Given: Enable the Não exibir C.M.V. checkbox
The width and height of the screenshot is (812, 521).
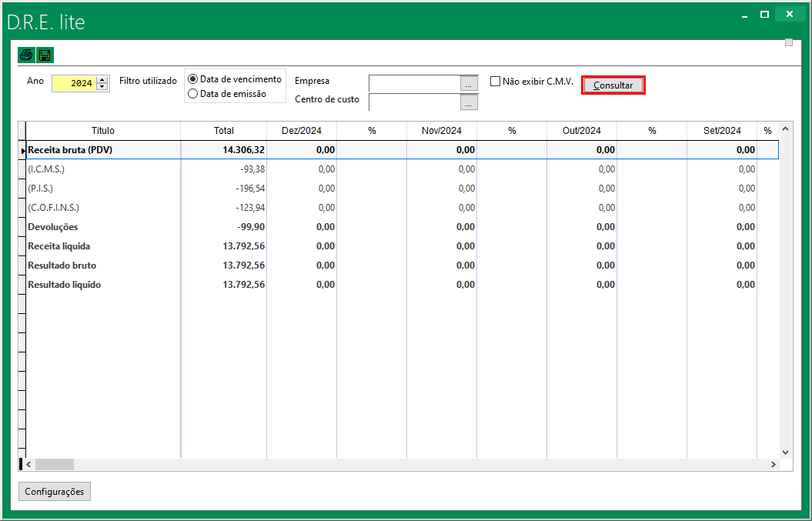Looking at the screenshot, I should pyautogui.click(x=496, y=81).
